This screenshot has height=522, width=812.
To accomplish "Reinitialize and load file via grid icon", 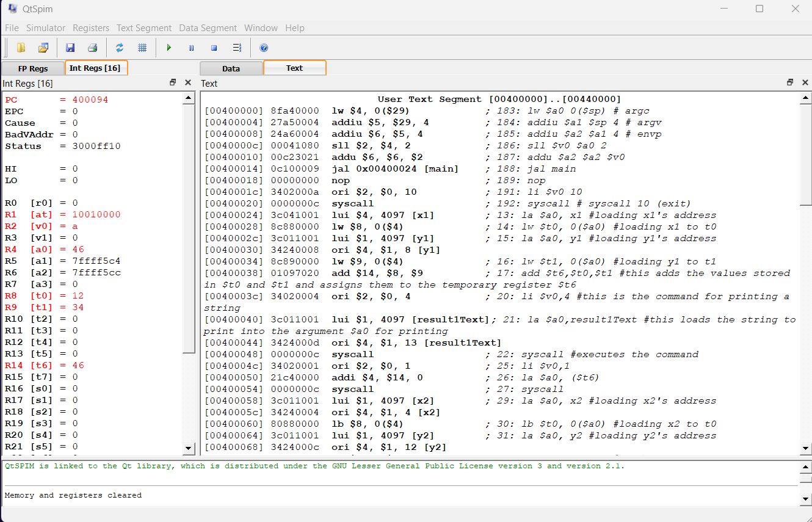I will click(x=142, y=47).
